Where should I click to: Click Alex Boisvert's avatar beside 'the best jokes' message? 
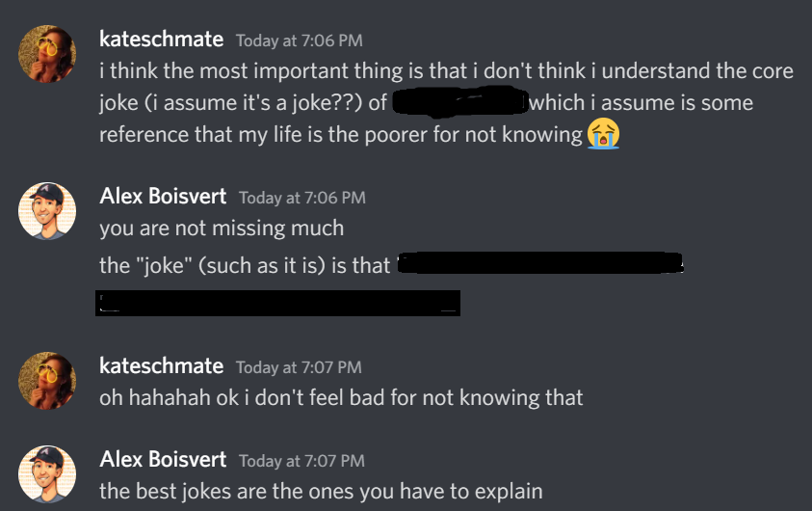click(47, 474)
